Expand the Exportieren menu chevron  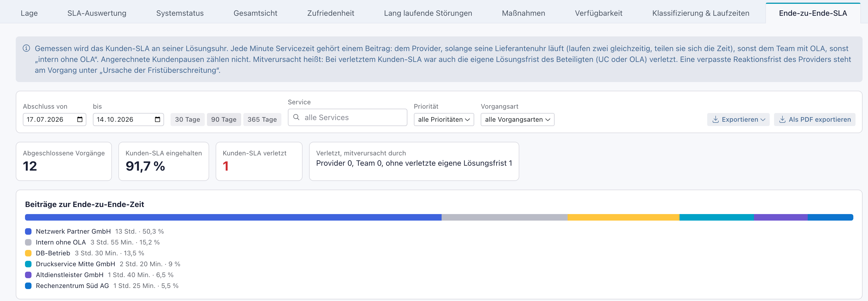[763, 119]
